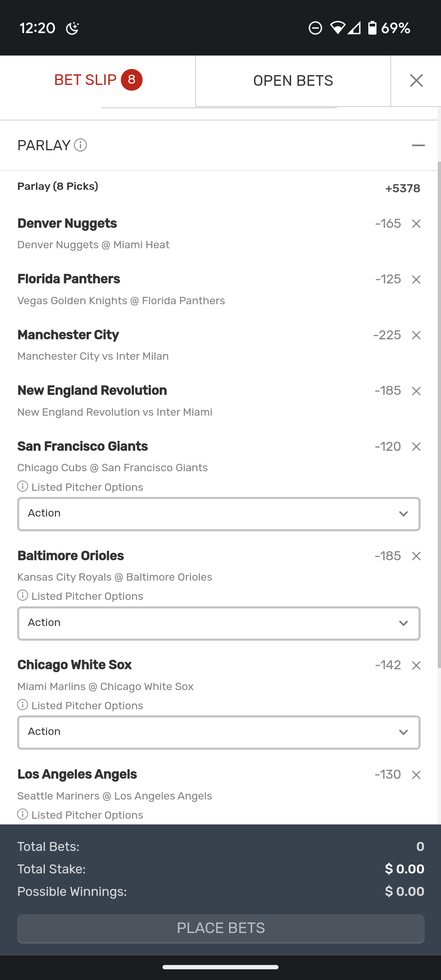The image size is (441, 980).
Task: Open Giants Listed Pitcher Options info
Action: pyautogui.click(x=23, y=487)
